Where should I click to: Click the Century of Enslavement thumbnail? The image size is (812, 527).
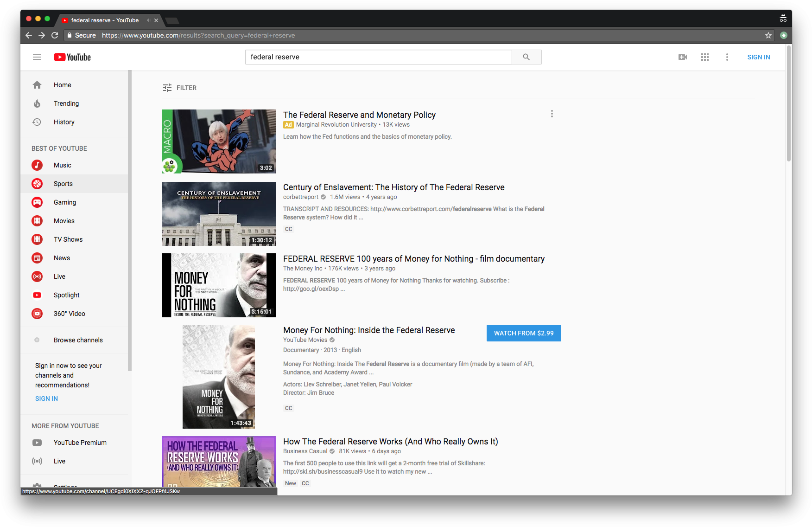click(218, 214)
